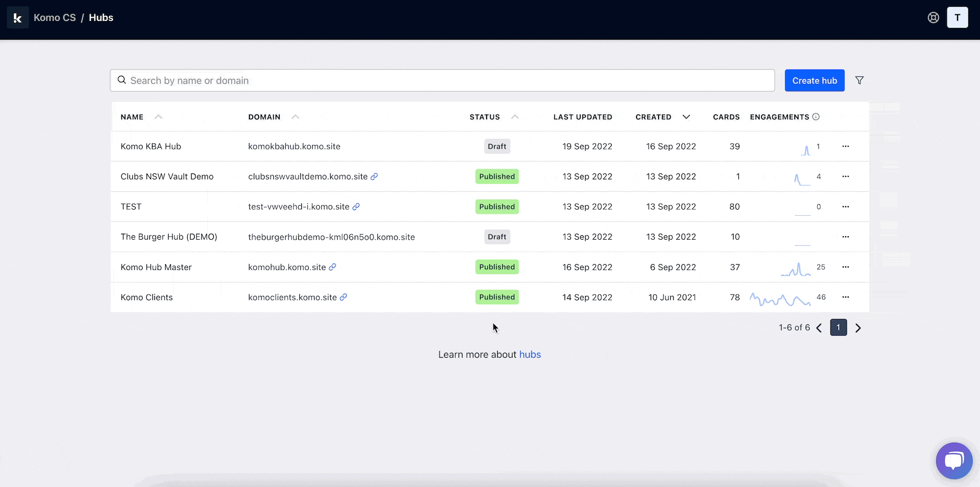Click the 6 Sep 2022 created date

coord(673,267)
